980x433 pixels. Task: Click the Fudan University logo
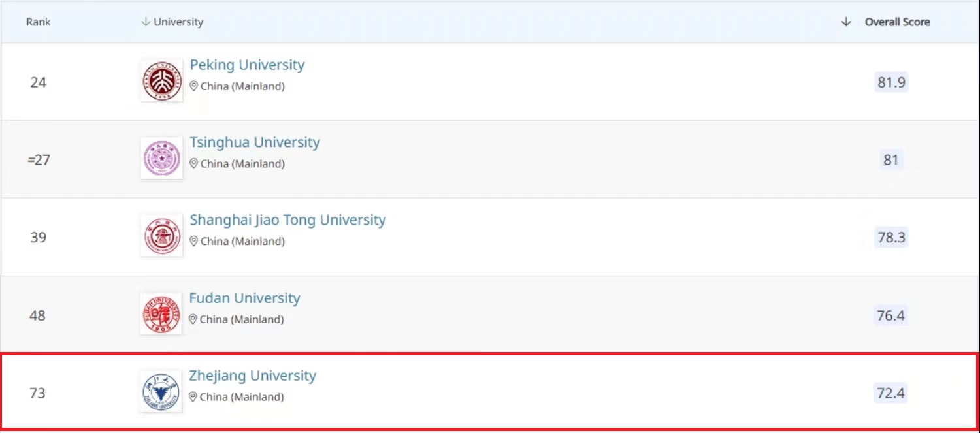tap(161, 314)
